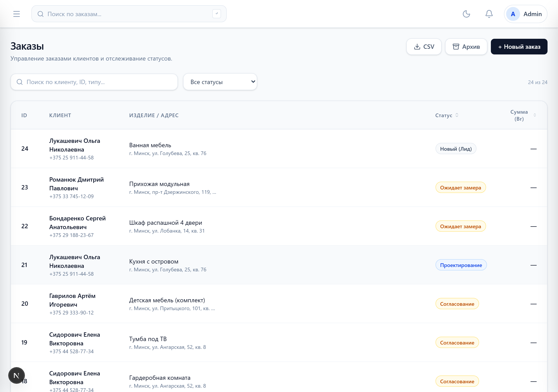Click order ID 21
The width and height of the screenshot is (558, 392).
click(x=24, y=265)
